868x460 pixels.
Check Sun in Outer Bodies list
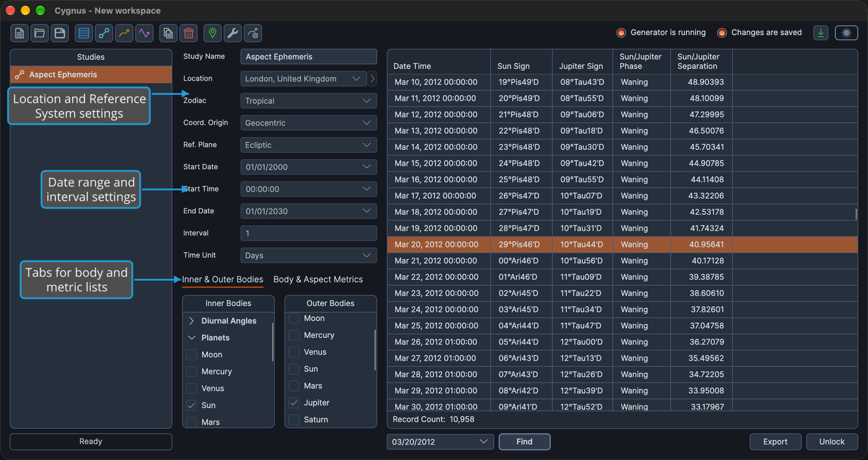tap(294, 369)
